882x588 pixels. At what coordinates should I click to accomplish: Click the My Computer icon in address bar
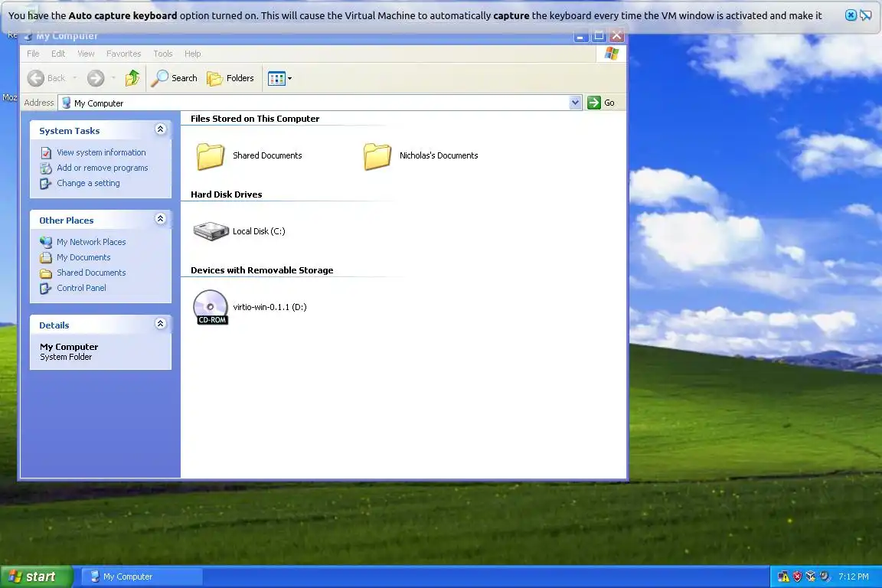(x=67, y=103)
